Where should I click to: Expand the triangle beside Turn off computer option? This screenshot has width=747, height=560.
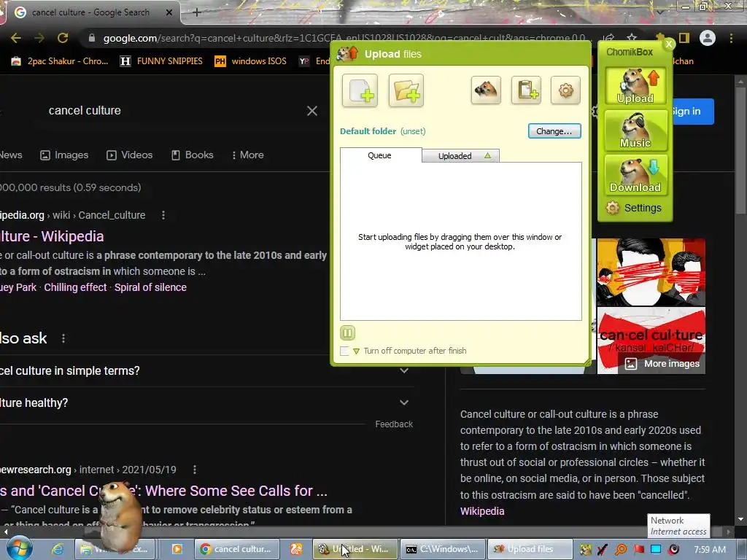(x=356, y=351)
